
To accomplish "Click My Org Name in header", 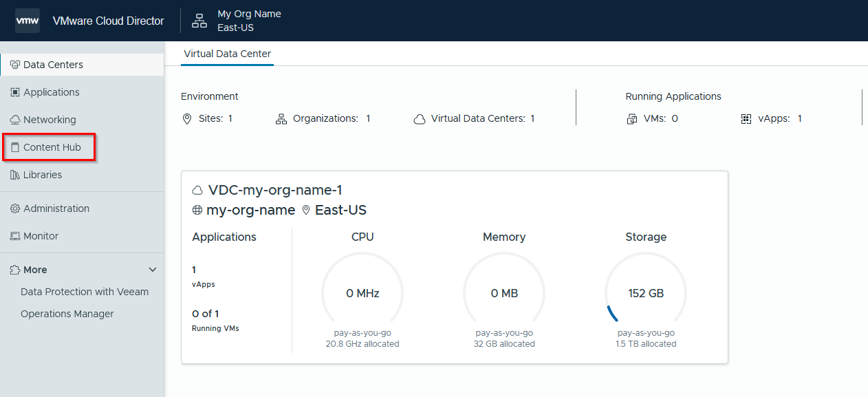I will 249,14.
